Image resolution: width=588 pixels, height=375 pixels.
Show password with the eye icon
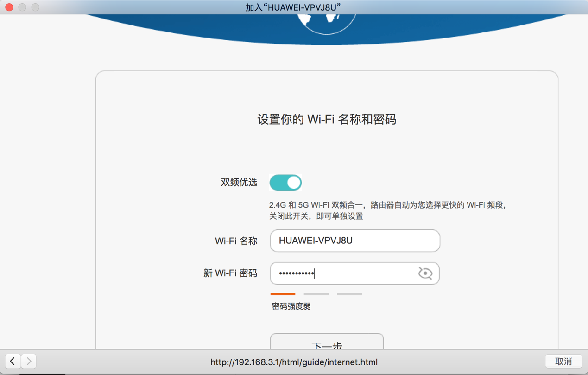(x=425, y=273)
